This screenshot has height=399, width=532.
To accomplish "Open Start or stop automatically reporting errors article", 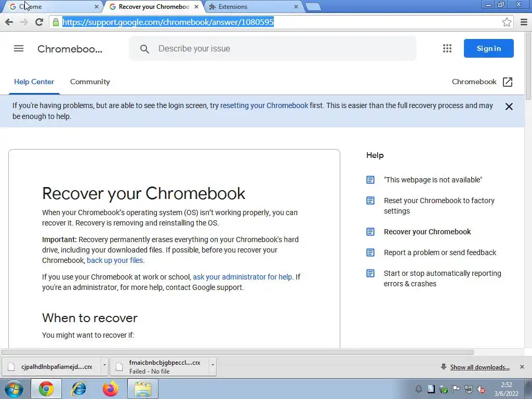I will pyautogui.click(x=443, y=278).
